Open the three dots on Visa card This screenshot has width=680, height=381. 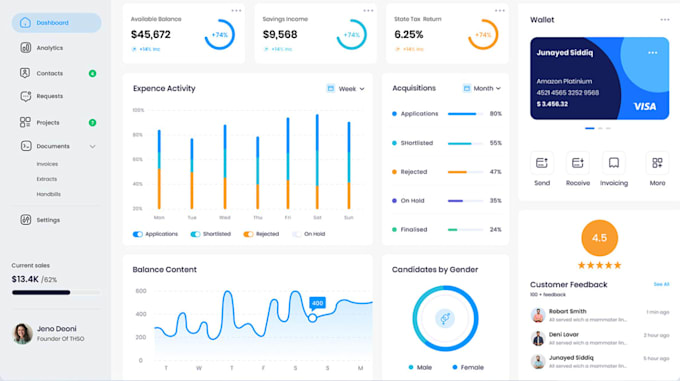tap(653, 53)
